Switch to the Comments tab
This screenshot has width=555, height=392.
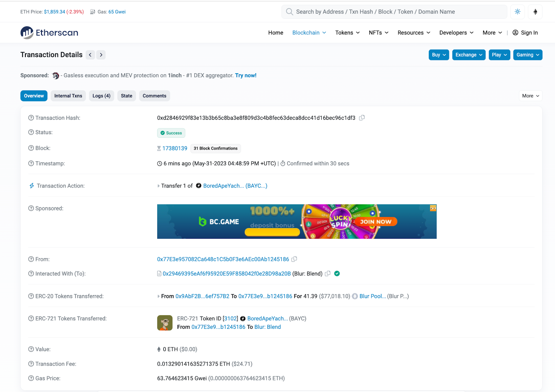click(x=154, y=96)
